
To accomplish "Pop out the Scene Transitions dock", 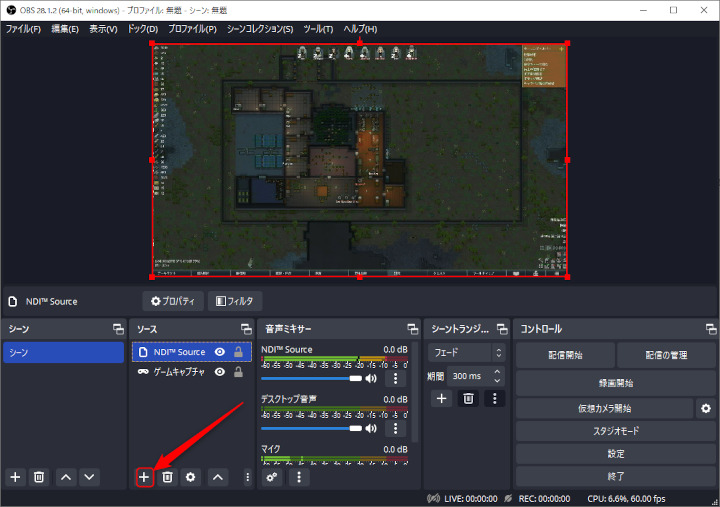I will pyautogui.click(x=502, y=329).
